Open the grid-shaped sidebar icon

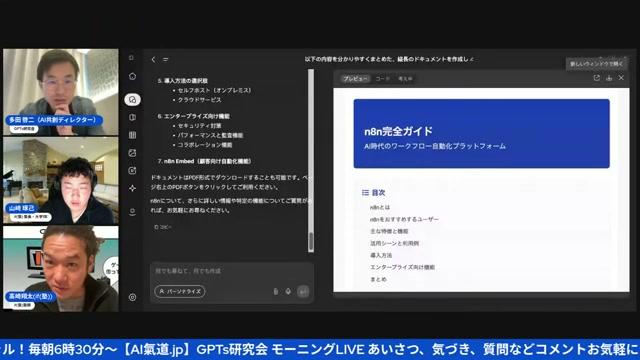tap(132, 135)
